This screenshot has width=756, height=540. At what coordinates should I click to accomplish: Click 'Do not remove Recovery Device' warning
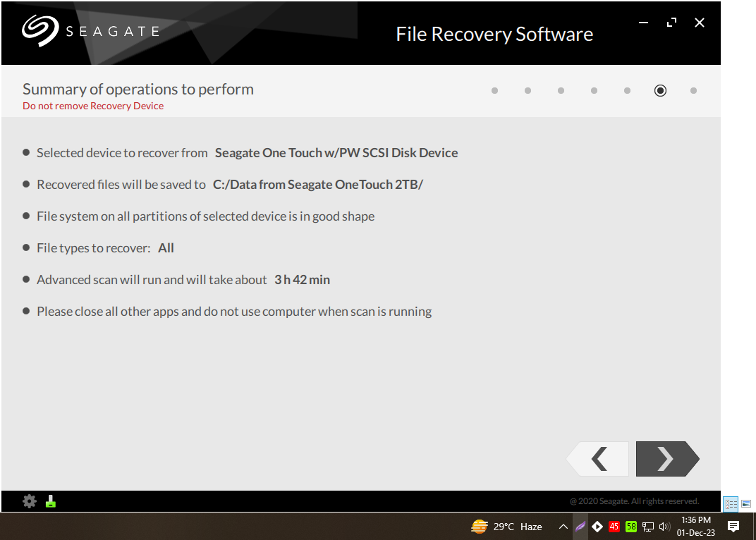[93, 106]
